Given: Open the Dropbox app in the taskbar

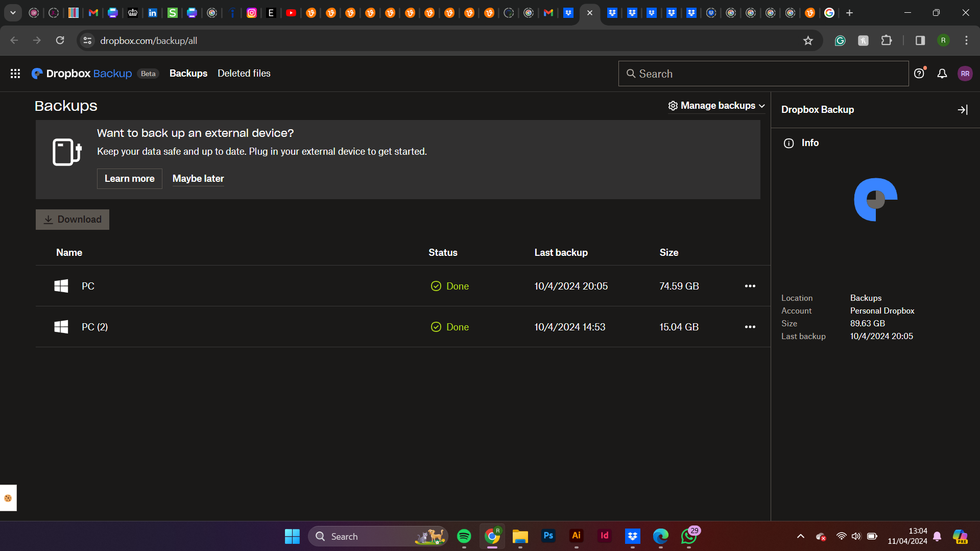Looking at the screenshot, I should point(633,536).
